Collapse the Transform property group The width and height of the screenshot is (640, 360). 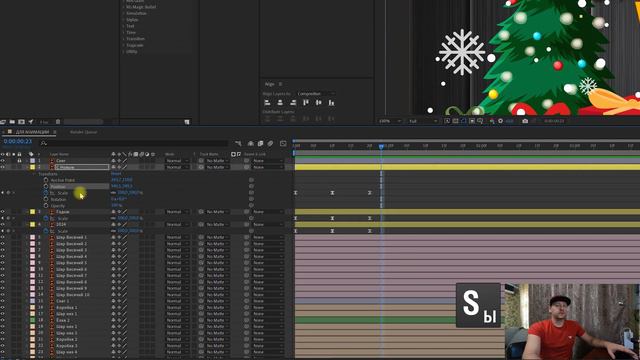coord(35,174)
